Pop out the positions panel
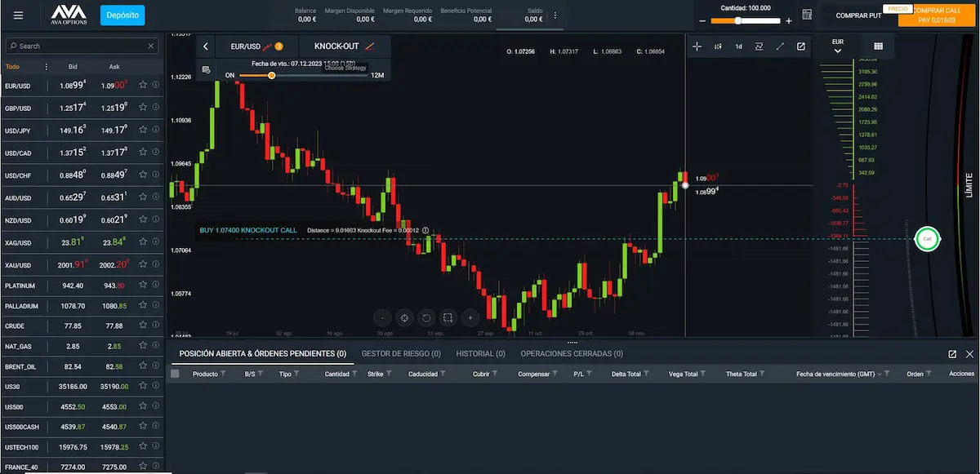 (952, 354)
